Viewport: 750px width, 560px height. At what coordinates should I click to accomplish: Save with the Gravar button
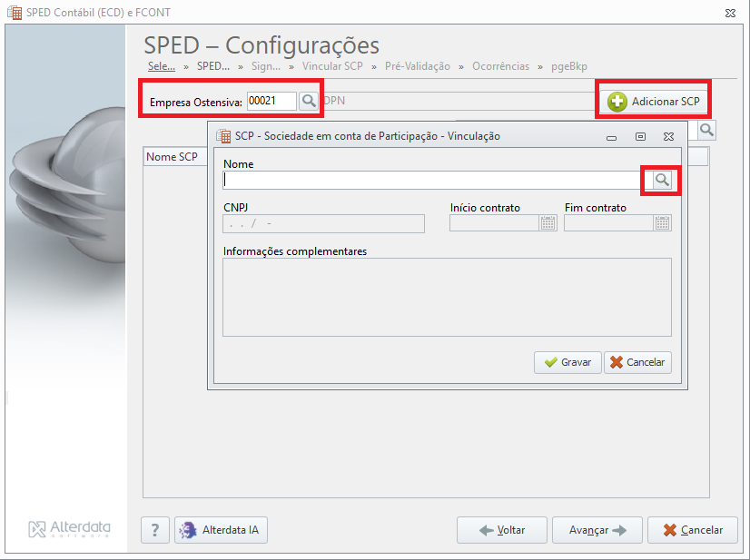[x=567, y=362]
